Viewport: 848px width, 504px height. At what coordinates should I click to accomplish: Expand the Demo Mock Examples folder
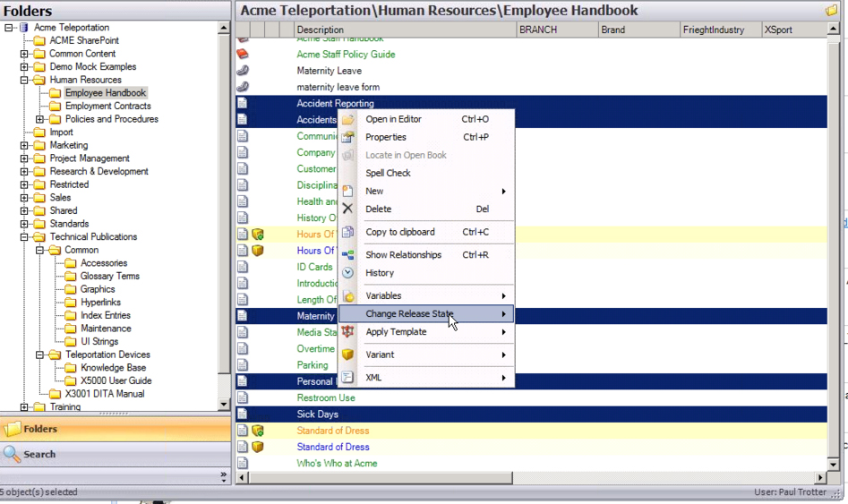[24, 66]
